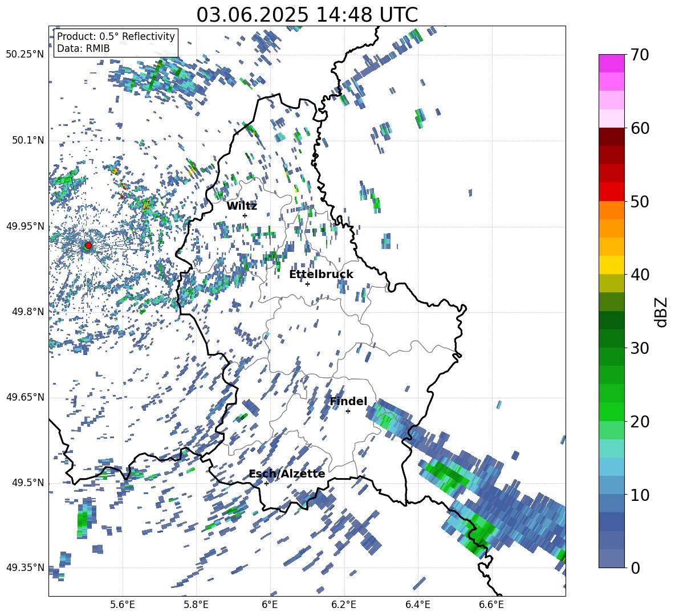This screenshot has height=616, width=675.
Task: Click the 30 tick label on colorbar
Action: (639, 348)
